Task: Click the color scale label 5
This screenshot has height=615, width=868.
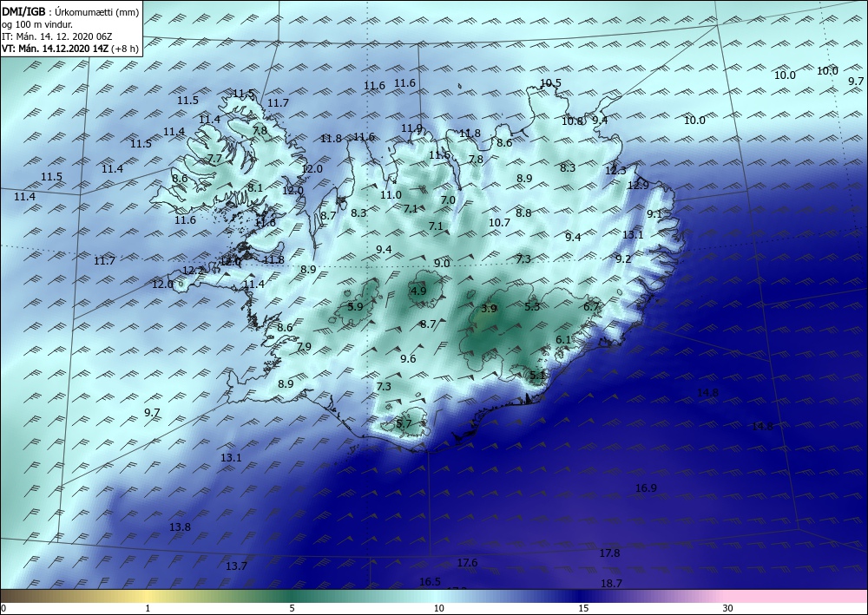Action: point(292,608)
